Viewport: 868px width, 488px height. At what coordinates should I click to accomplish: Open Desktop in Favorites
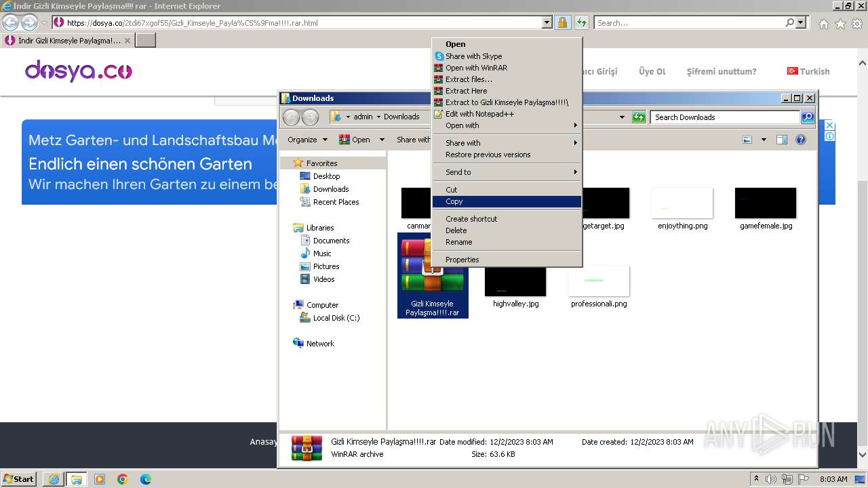[x=326, y=176]
